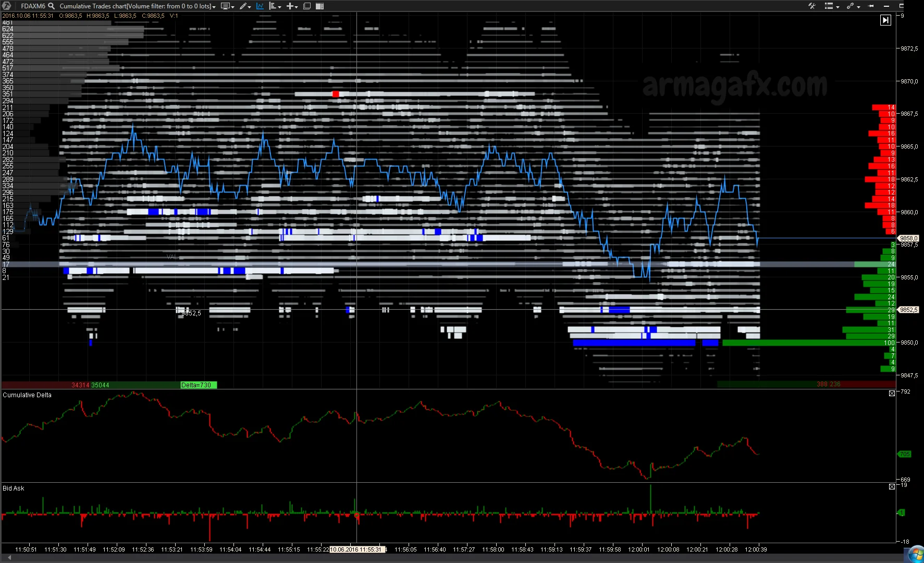Maximize the chart window
Screen dimensions: 924x563
pos(901,6)
